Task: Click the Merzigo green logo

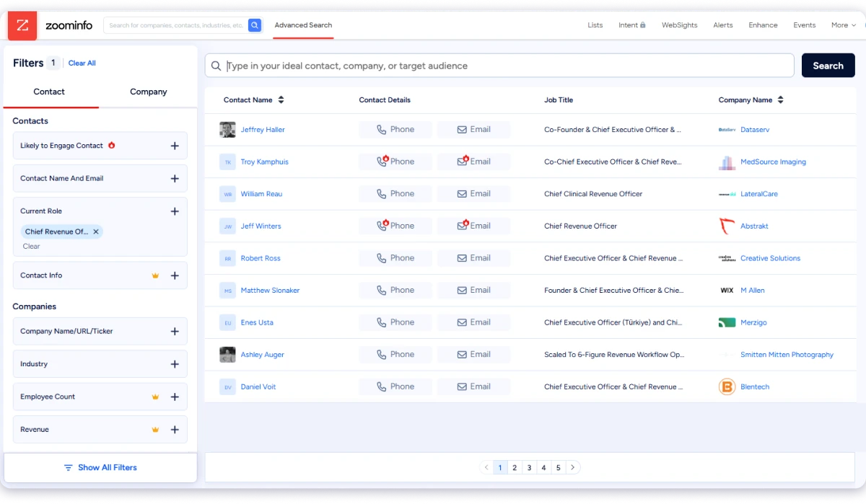Action: tap(727, 322)
